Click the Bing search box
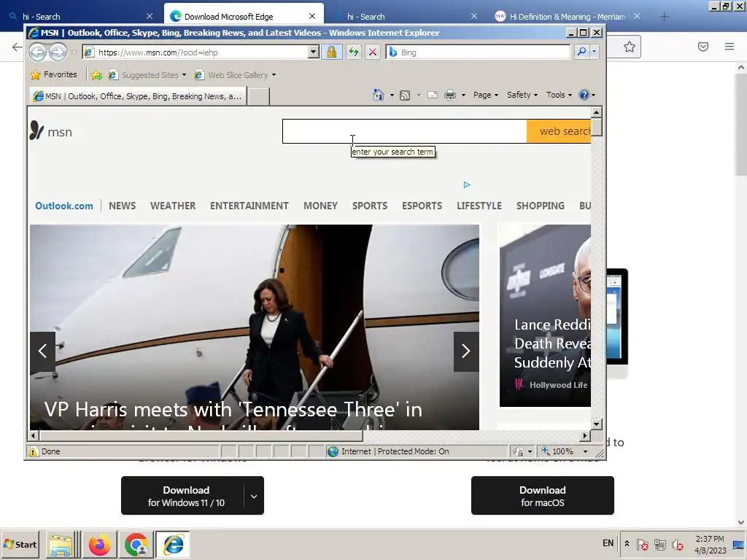 [x=478, y=52]
